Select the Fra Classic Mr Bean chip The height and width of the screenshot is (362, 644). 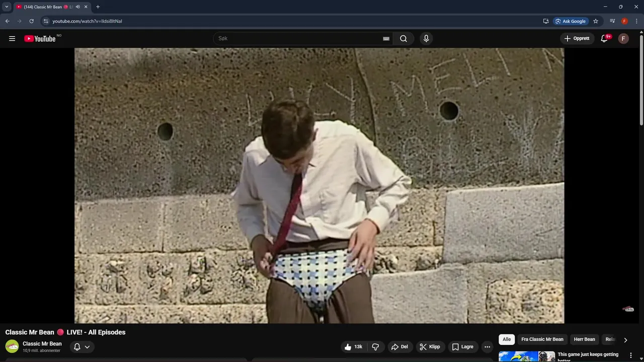pyautogui.click(x=542, y=339)
